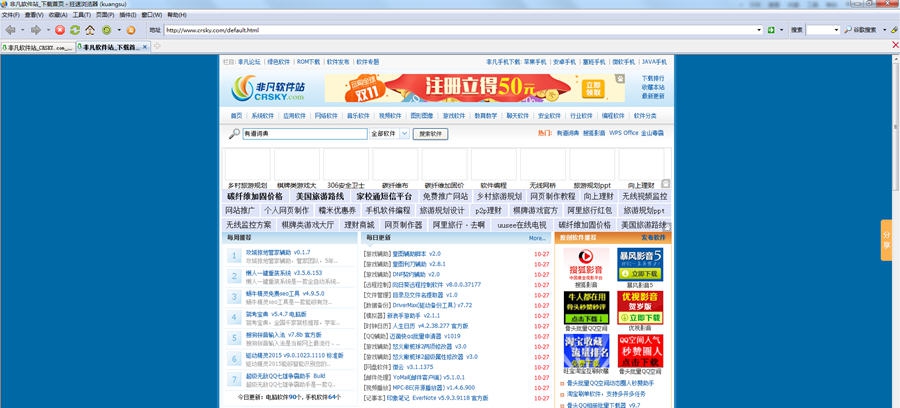Click into the site search input field
Viewport: 900px width, 408px height.
point(304,134)
